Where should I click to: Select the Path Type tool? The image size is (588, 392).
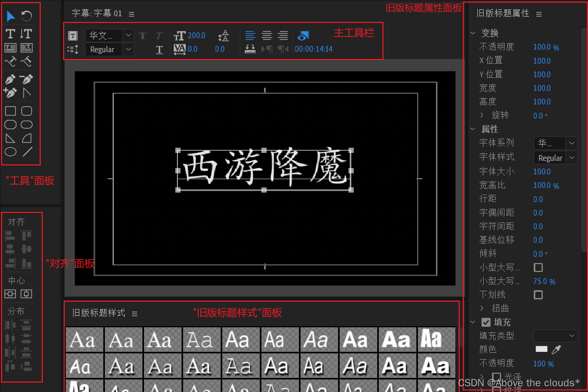click(10, 62)
